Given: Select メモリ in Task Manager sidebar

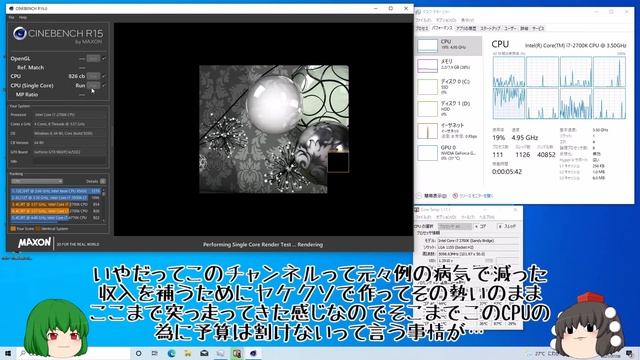Looking at the screenshot, I should pos(448,65).
